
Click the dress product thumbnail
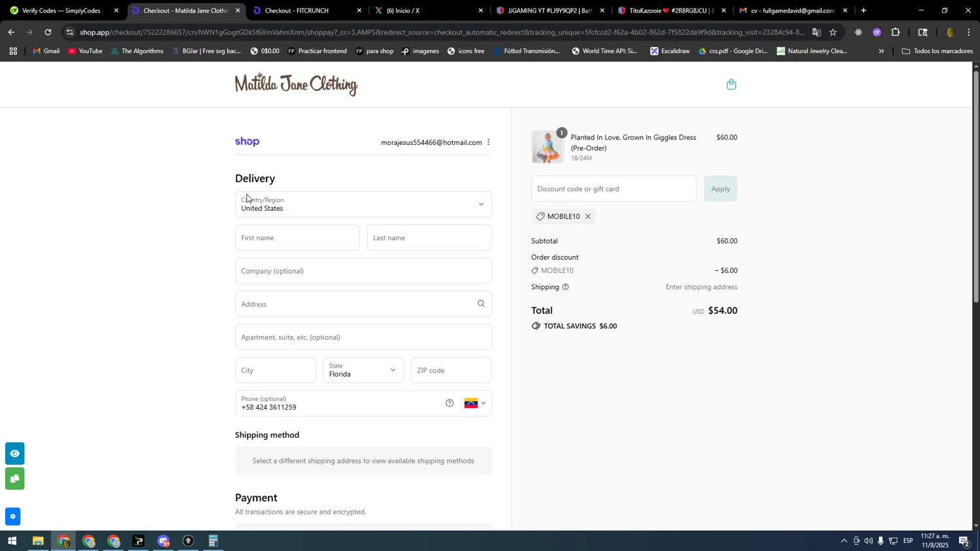coord(547,147)
